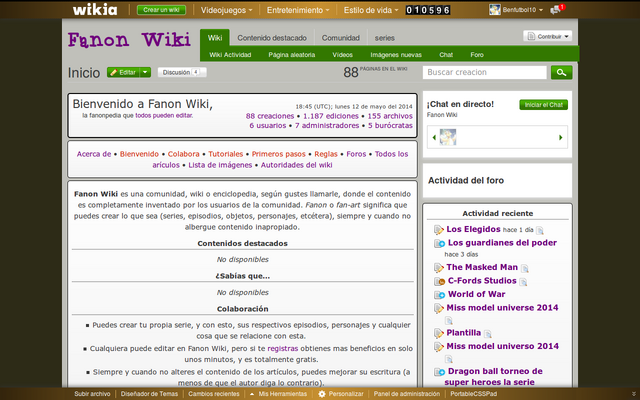This screenshot has width=640, height=400.
Task: Click edit icon beside Miss model universo 2014
Action: coord(438,347)
